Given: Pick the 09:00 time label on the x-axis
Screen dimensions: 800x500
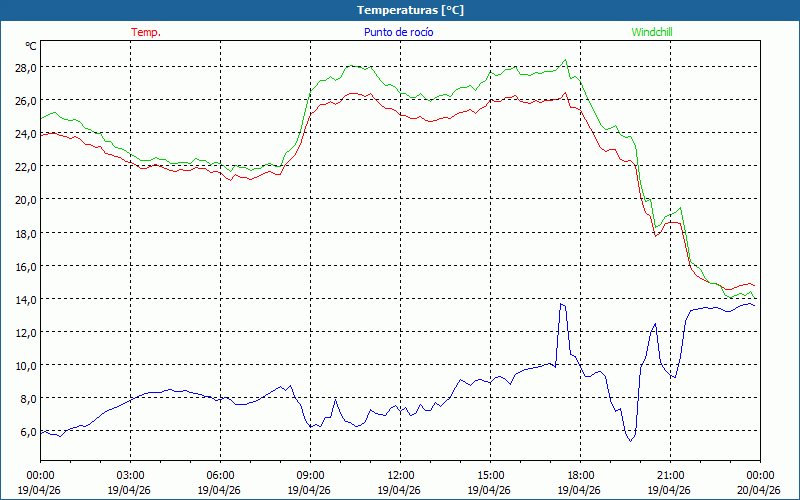Looking at the screenshot, I should [x=311, y=475].
